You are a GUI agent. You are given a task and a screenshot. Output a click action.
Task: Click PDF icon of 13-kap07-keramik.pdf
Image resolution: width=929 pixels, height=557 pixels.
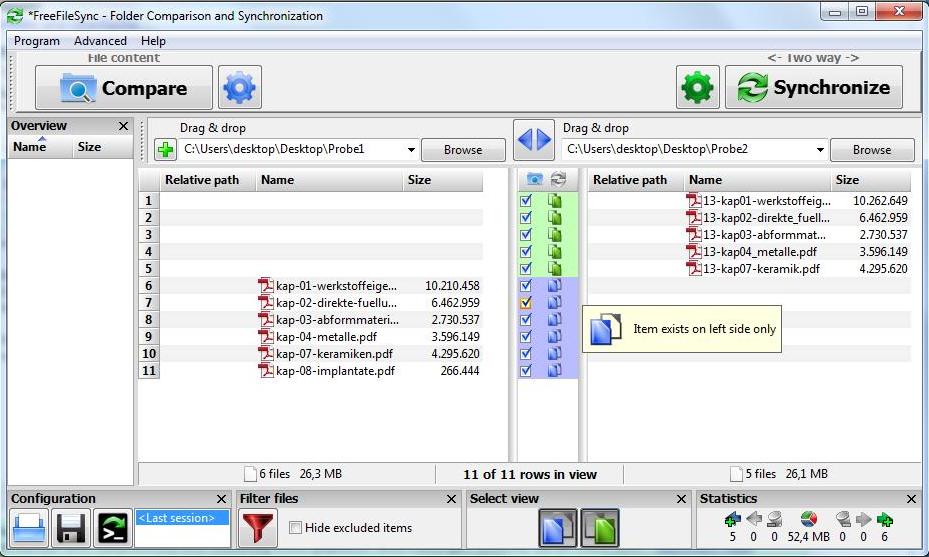693,269
